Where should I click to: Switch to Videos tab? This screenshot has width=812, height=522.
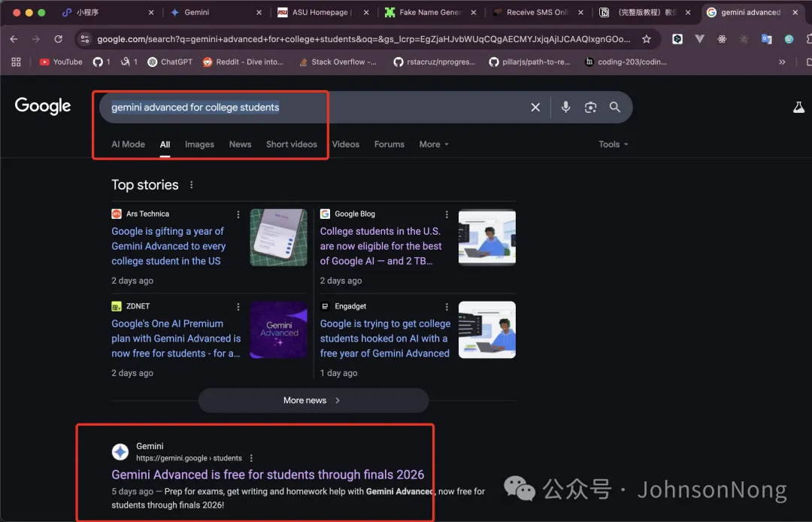[345, 144]
